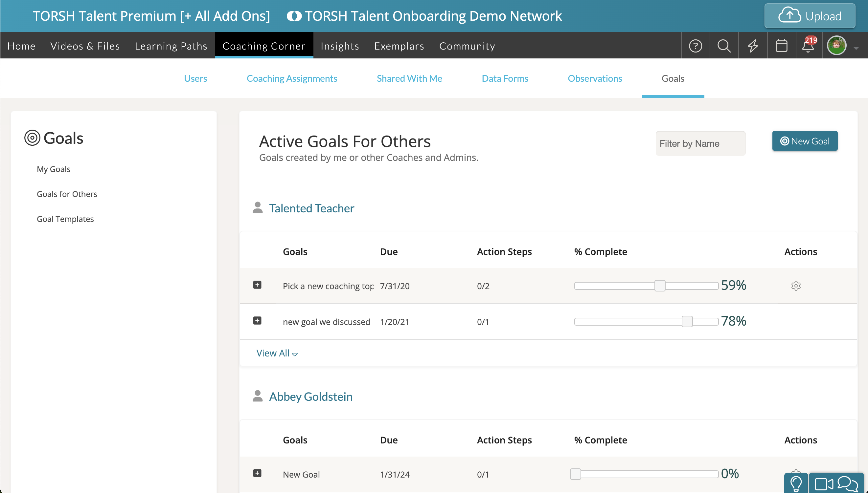View notifications bell with 219 badge
This screenshot has height=493, width=868.
click(808, 46)
